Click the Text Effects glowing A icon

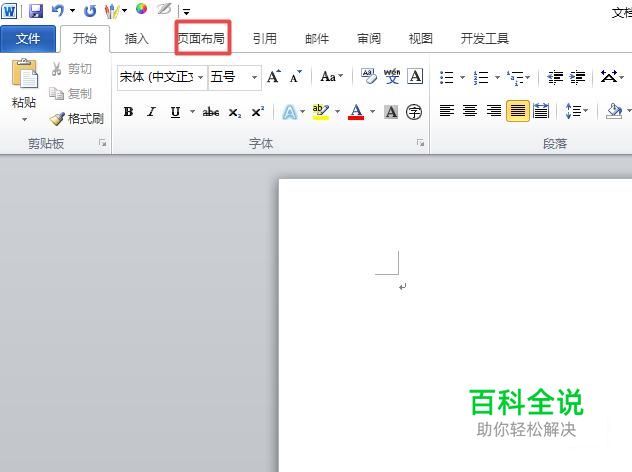tap(290, 112)
